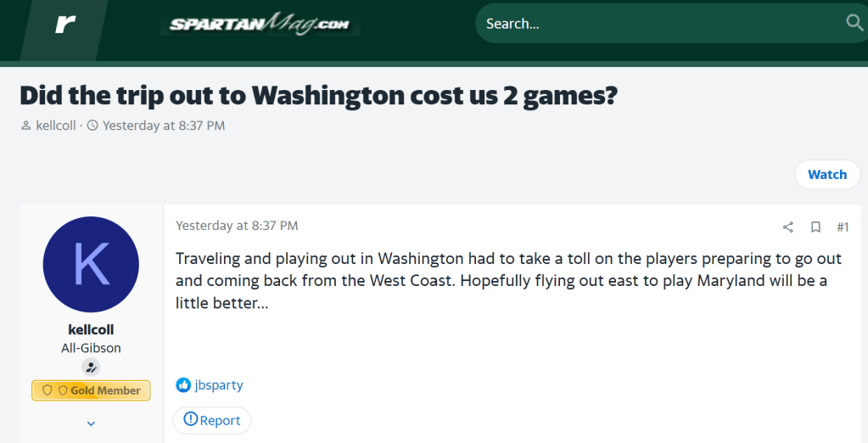Click the thread starter person icon
Viewport: 868px width, 443px height.
[x=27, y=126]
